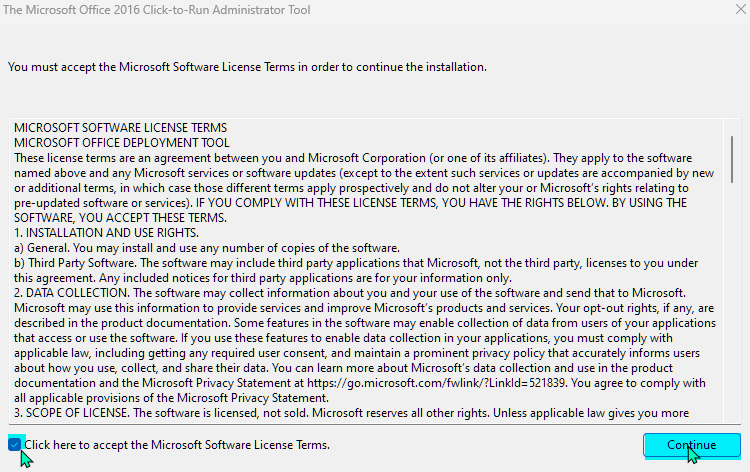
Task: Click the '2. DATA COLLECTION' heading text
Action: [x=71, y=293]
